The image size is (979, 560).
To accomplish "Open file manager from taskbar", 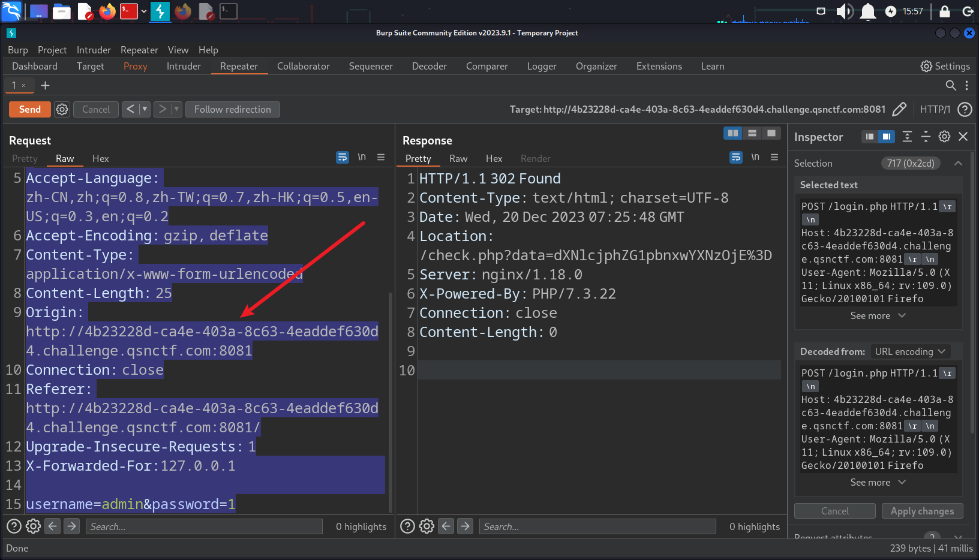I will 61,11.
